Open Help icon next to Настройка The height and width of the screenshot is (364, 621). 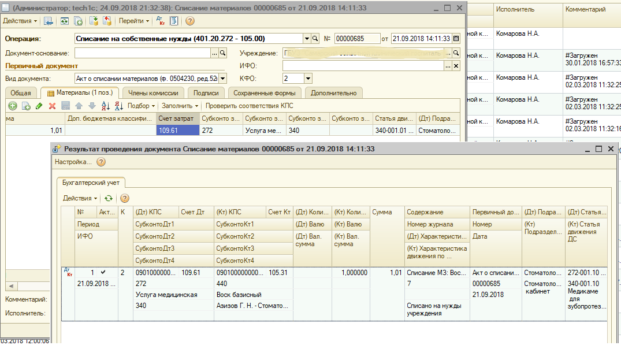tap(101, 162)
